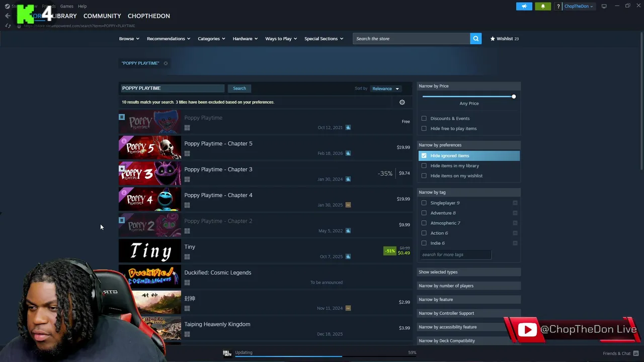Check Hide items in my library
The height and width of the screenshot is (362, 644).
[424, 166]
